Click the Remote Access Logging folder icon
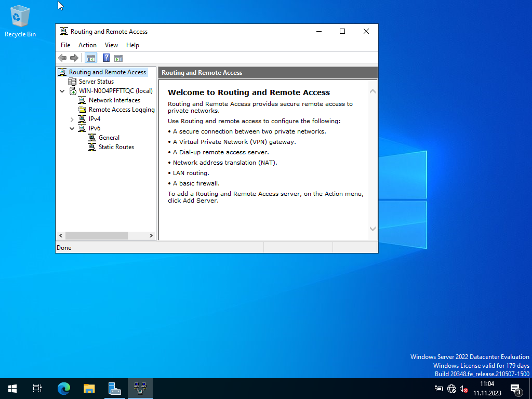The image size is (532, 399). click(82, 110)
